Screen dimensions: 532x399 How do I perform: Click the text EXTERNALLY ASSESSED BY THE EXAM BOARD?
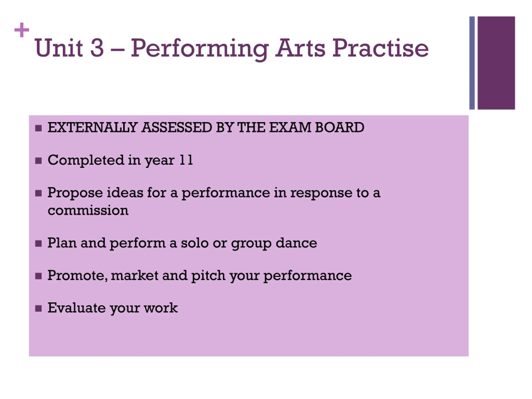pyautogui.click(x=206, y=127)
